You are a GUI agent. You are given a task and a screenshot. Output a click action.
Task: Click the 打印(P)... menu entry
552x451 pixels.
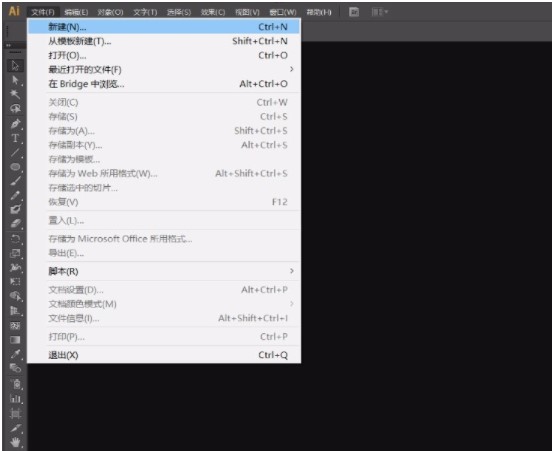[164, 337]
